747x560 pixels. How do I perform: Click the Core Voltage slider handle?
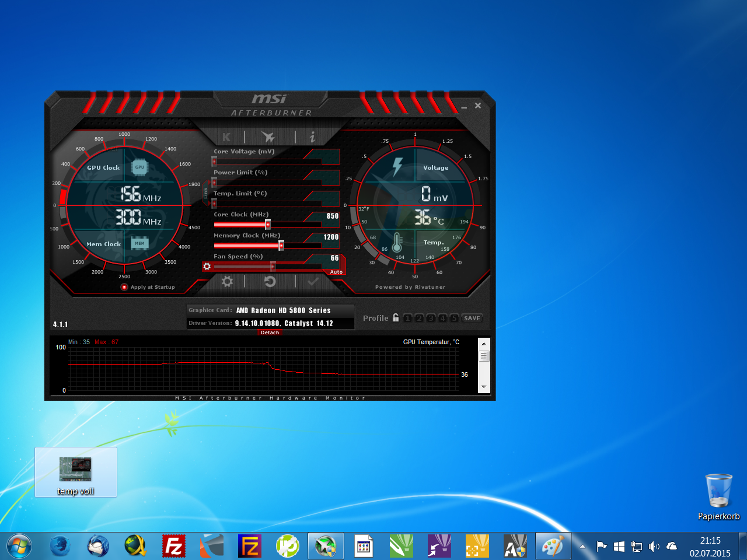click(x=214, y=162)
